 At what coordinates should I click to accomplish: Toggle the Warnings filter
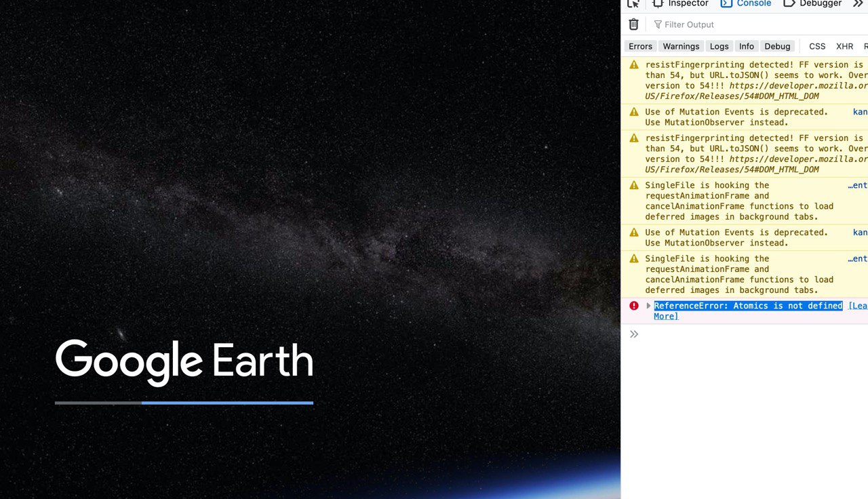tap(681, 46)
